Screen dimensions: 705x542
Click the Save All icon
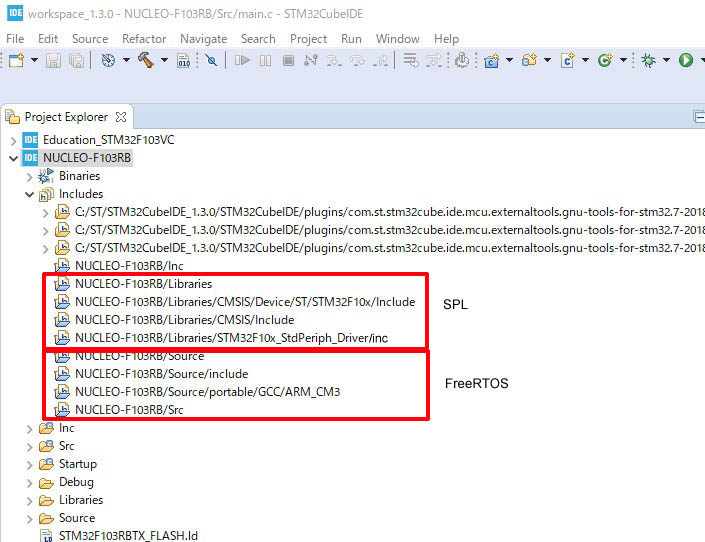[x=76, y=60]
